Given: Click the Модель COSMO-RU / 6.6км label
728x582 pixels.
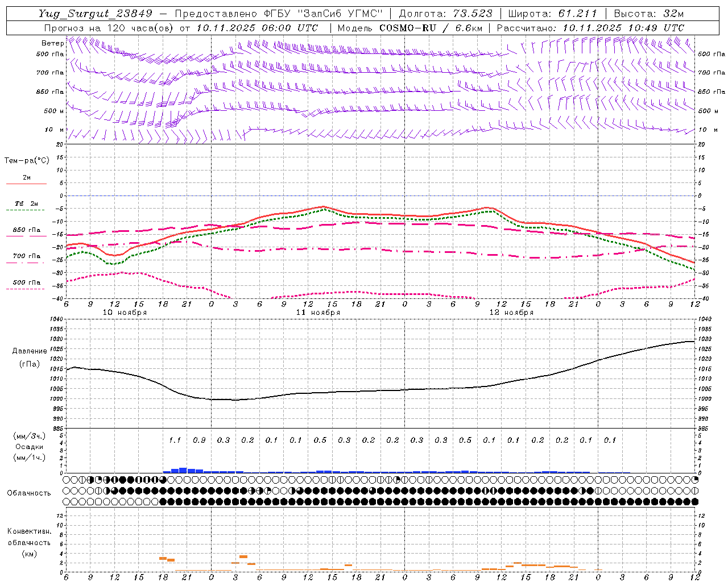Looking at the screenshot, I should point(410,28).
